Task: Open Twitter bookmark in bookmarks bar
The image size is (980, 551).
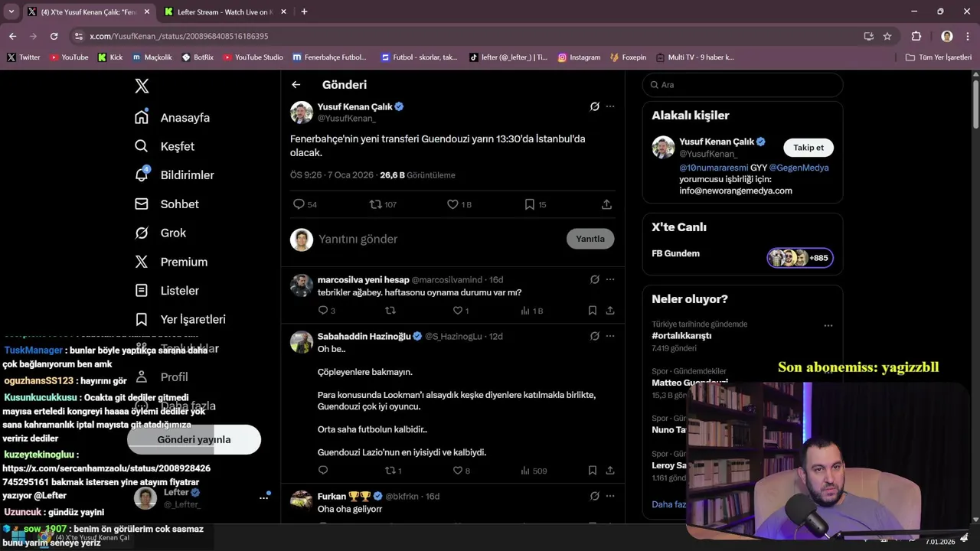Action: (x=24, y=57)
